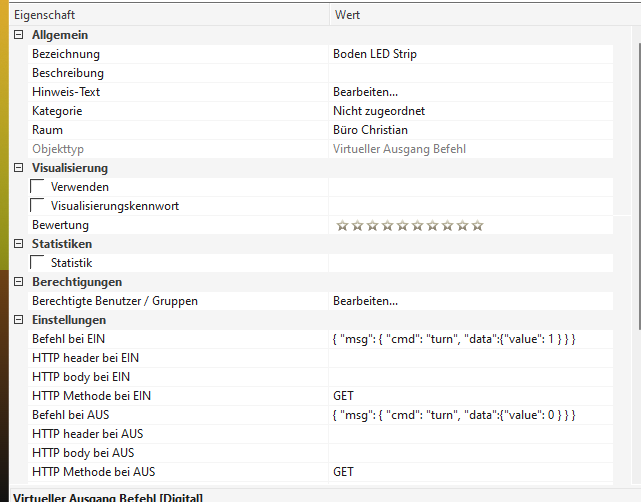Click the Bezeichnung field Boden LED Strip

(375, 54)
